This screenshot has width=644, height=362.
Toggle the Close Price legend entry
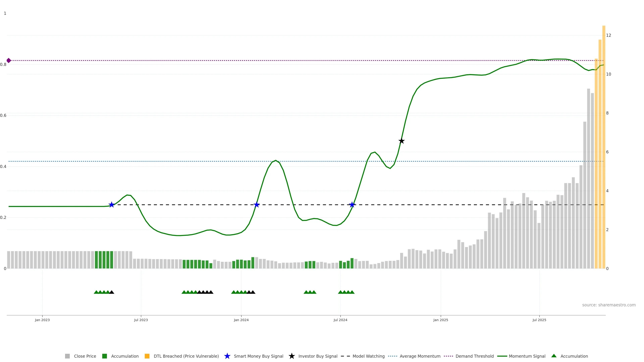(x=85, y=356)
